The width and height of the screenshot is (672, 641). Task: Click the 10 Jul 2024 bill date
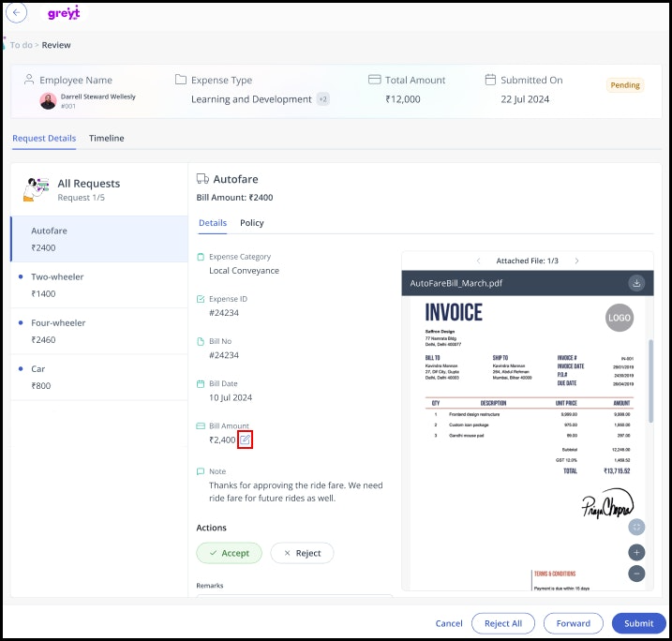[x=231, y=397]
